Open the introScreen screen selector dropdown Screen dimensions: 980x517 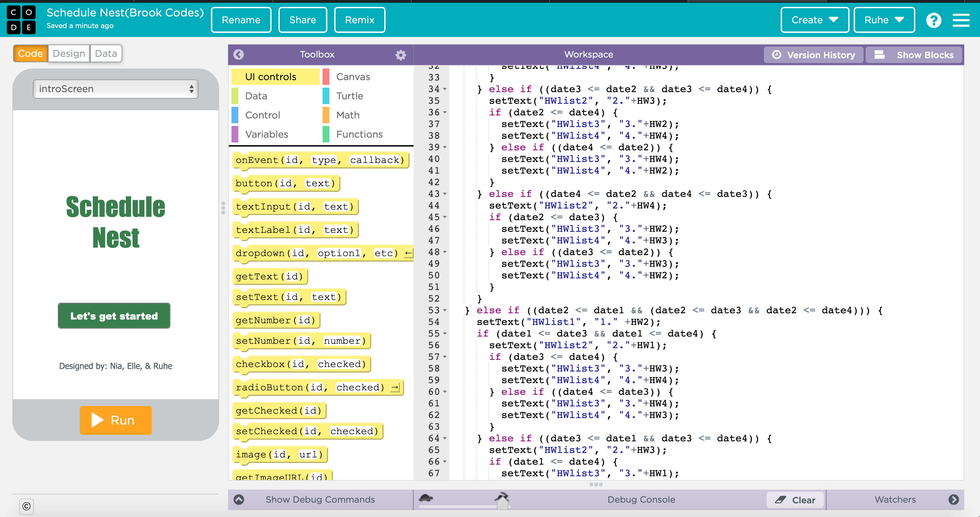pos(116,89)
